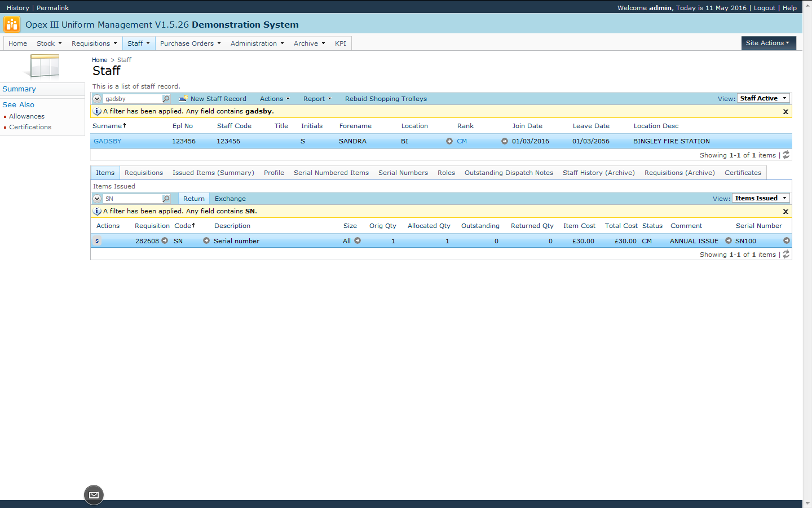
Task: Open the Certifications link in sidebar
Action: click(x=30, y=127)
